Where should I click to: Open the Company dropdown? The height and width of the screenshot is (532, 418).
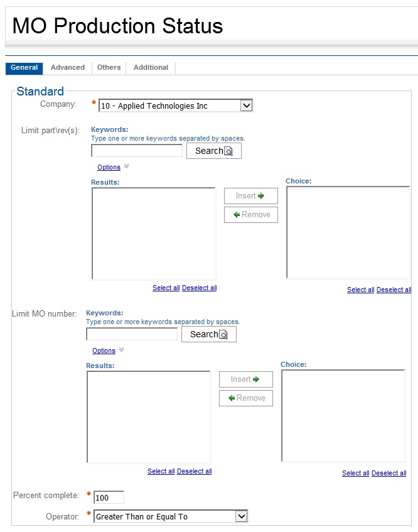point(247,106)
